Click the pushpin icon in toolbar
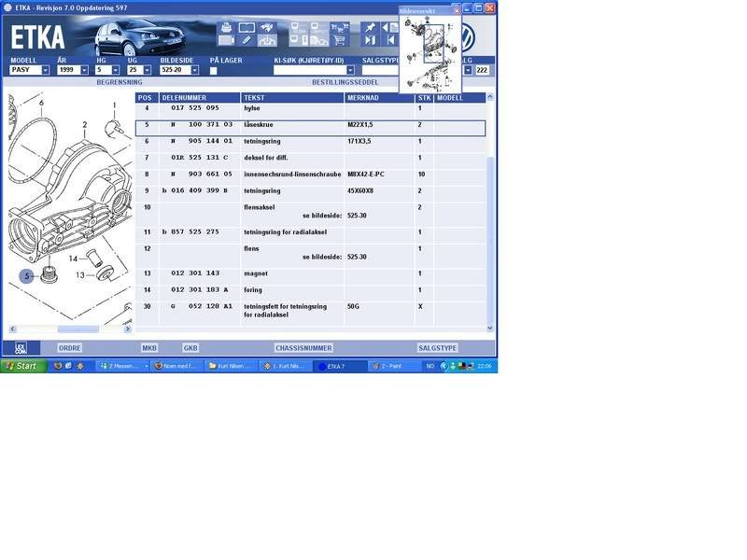The image size is (747, 560). (370, 28)
